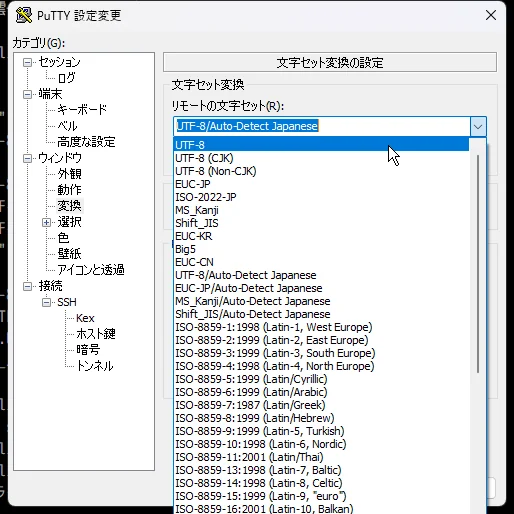Screen dimensions: 514x514
Task: Click the dropdown list scrollbar thumb
Action: [x=478, y=264]
